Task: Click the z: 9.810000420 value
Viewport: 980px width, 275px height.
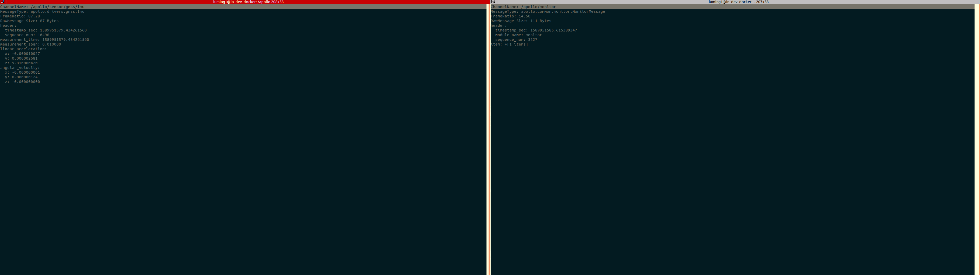Action: pyautogui.click(x=21, y=63)
